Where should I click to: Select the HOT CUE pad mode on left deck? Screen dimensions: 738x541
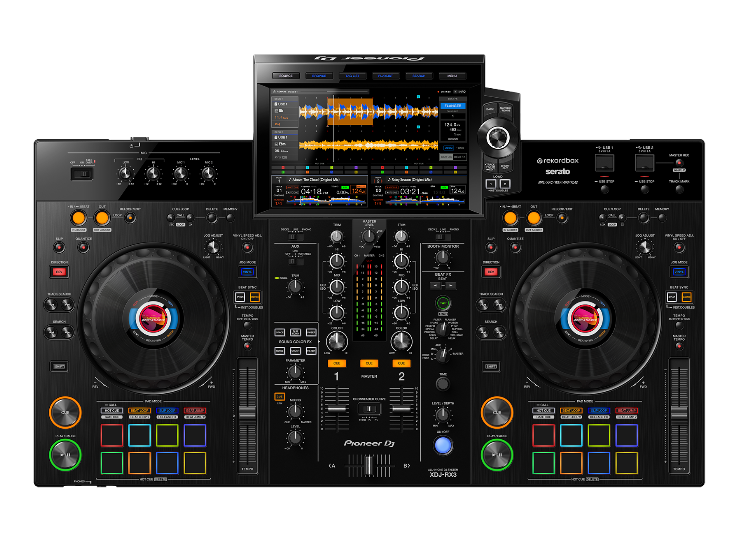tap(111, 411)
